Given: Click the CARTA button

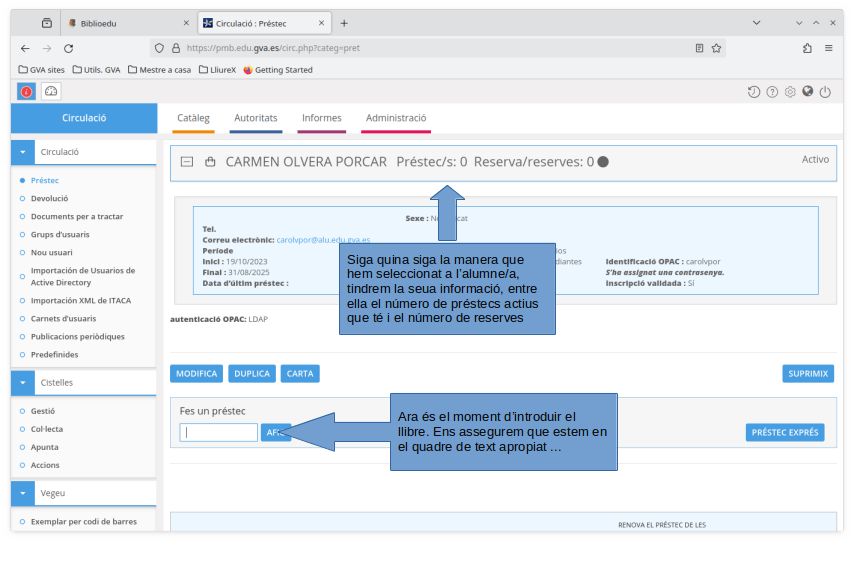Looking at the screenshot, I should pos(300,374).
